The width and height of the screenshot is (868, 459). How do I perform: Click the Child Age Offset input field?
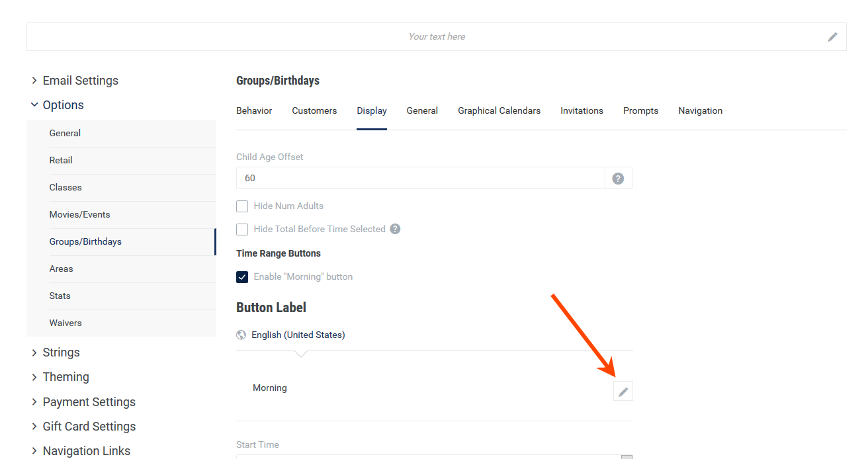420,179
